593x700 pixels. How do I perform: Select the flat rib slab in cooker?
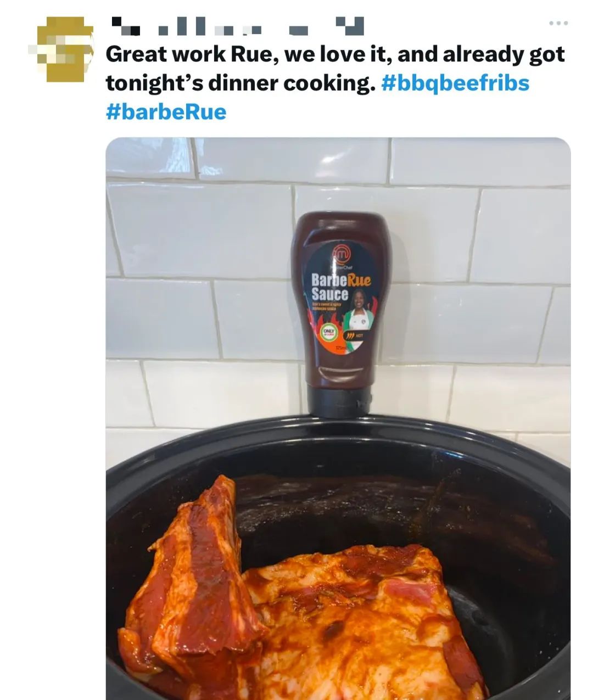(x=362, y=620)
